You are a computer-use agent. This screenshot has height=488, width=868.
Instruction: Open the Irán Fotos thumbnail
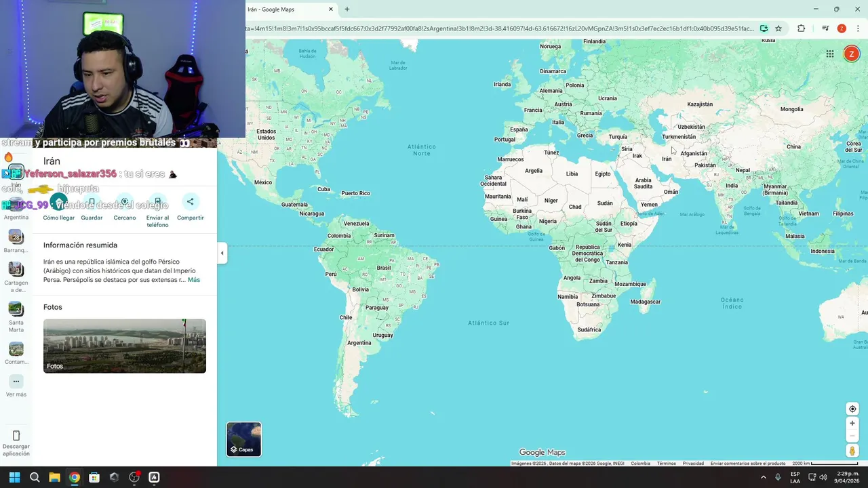125,346
